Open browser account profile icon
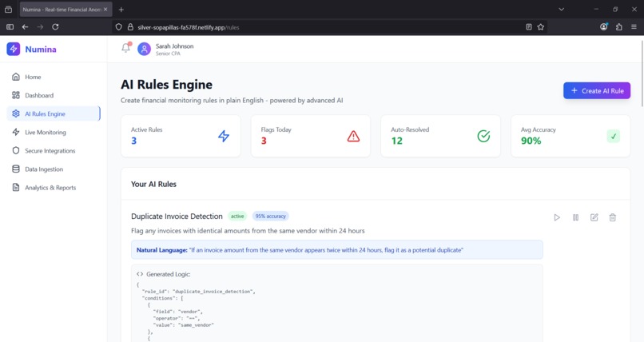The width and height of the screenshot is (644, 342). click(x=603, y=27)
